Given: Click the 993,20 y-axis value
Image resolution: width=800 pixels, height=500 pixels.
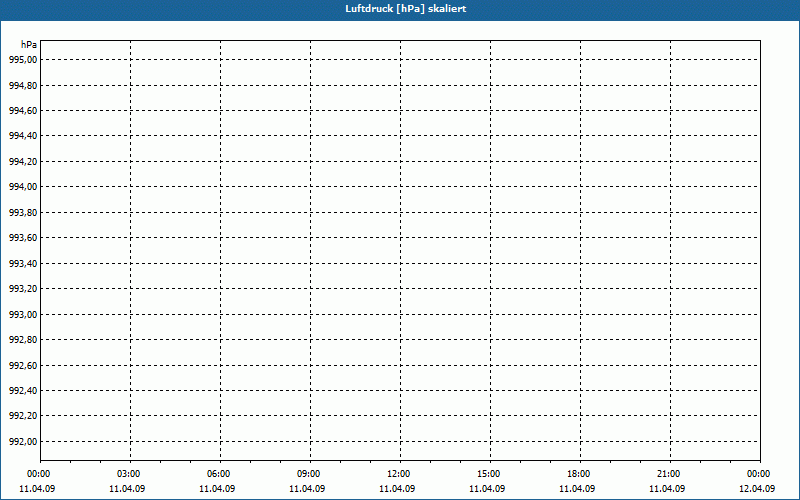Looking at the screenshot, I should click(x=23, y=289).
